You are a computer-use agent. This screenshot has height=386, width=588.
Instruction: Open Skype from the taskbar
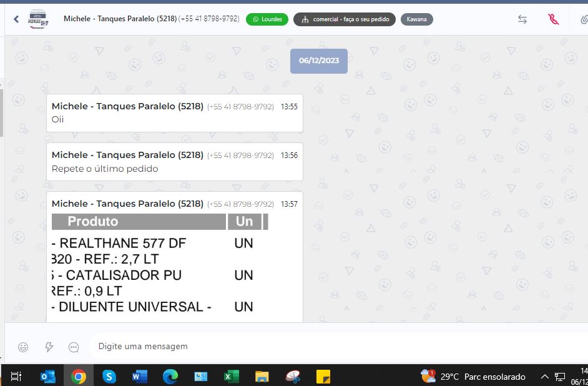(109, 377)
